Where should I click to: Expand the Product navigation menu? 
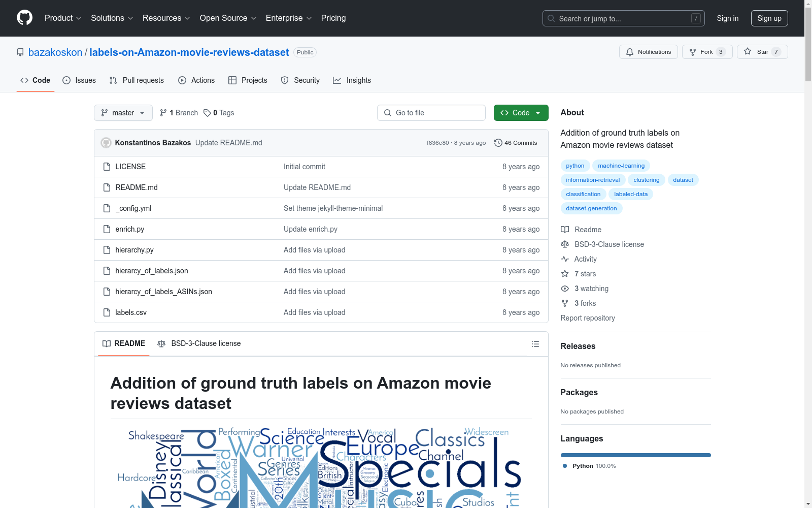pyautogui.click(x=63, y=18)
